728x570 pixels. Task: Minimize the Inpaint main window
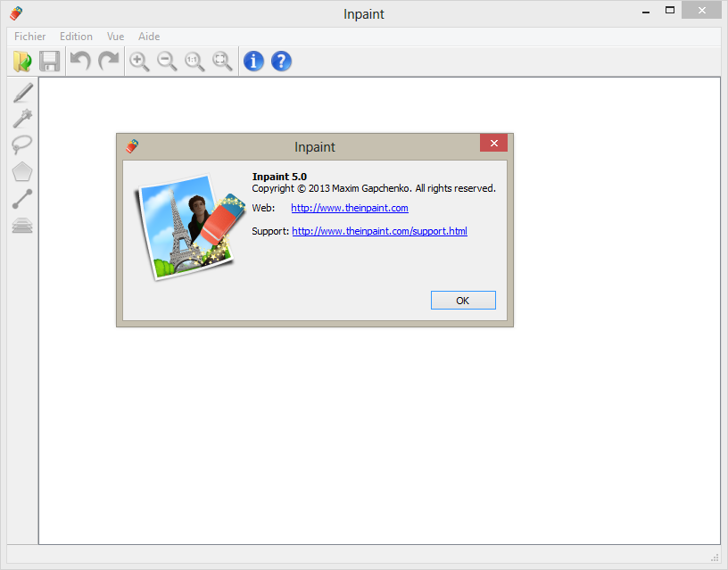(646, 11)
